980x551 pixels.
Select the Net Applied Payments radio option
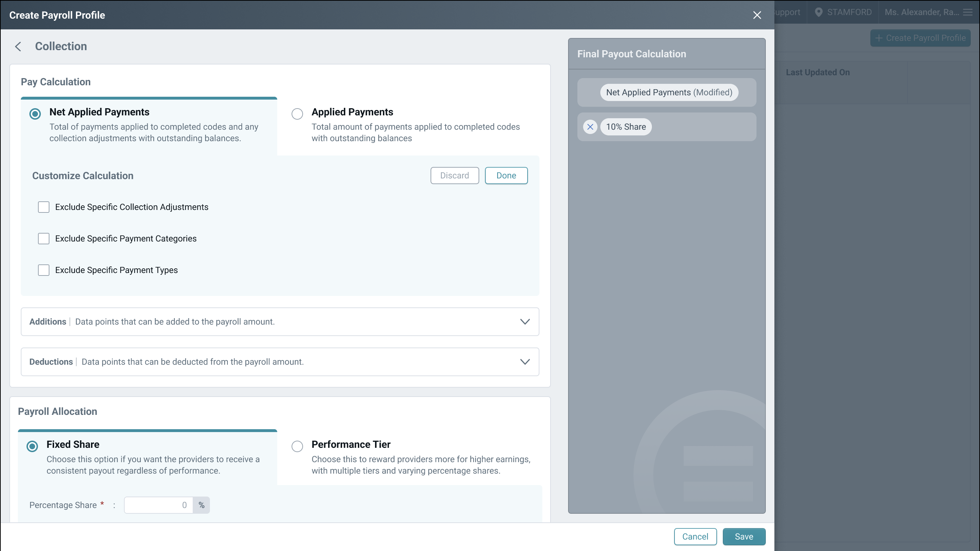pyautogui.click(x=35, y=114)
